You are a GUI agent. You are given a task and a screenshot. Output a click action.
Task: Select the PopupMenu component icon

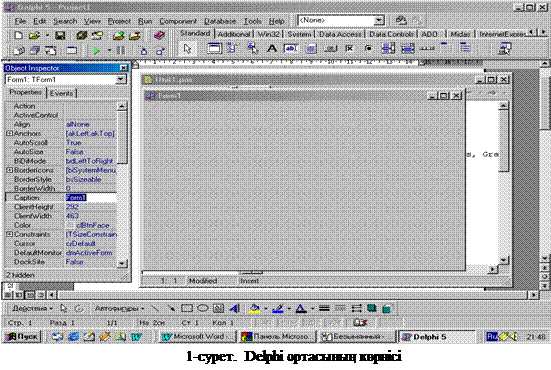point(252,48)
